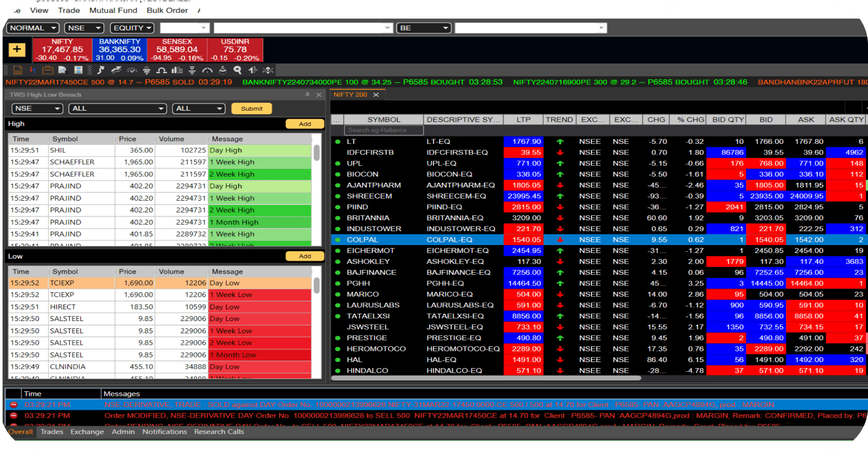This screenshot has height=452, width=868.
Task: Open the wide ALL dropdown in Breach panel
Action: point(118,109)
